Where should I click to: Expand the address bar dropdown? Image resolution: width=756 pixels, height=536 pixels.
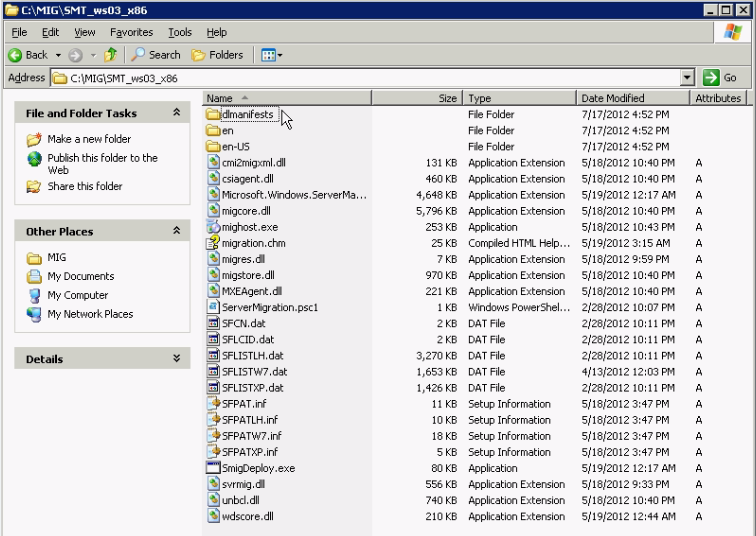pyautogui.click(x=687, y=78)
